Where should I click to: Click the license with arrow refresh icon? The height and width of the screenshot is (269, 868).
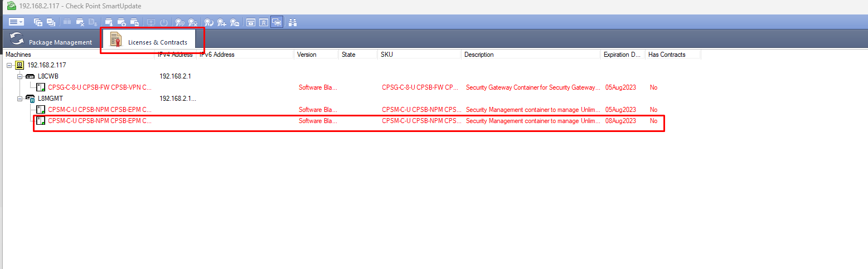209,22
